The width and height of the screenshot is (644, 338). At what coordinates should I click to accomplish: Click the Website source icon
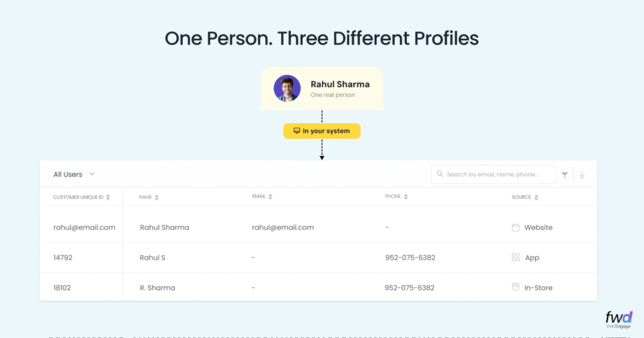tap(516, 227)
